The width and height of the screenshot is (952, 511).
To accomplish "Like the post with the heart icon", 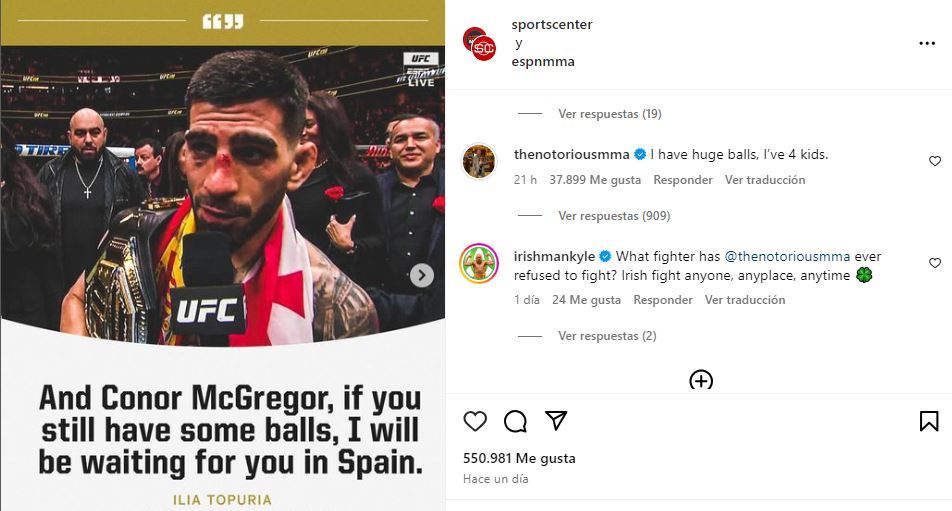I will [475, 421].
